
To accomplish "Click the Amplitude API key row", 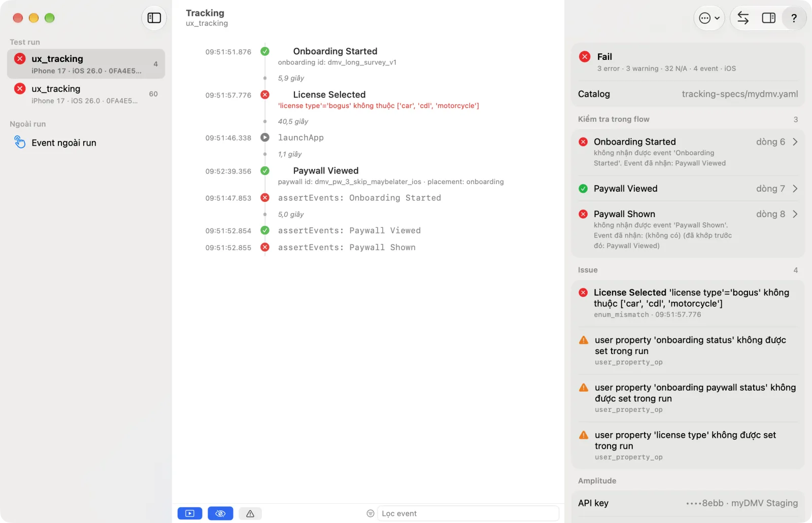I will [688, 503].
